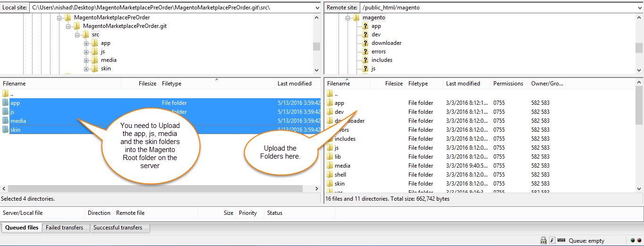The height and width of the screenshot is (246, 644).
Task: Collapse the src folder in local tree
Action: pos(77,35)
